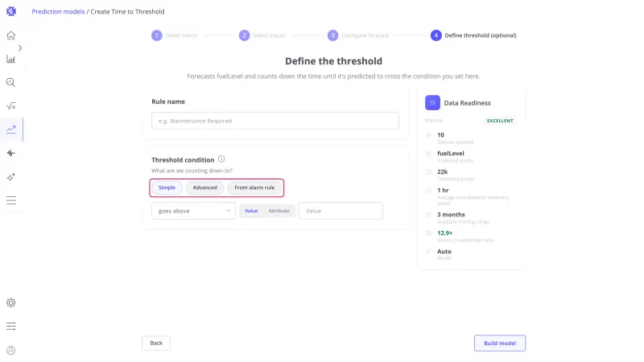Open the Home sidebar icon
The image size is (644, 362).
point(11,35)
